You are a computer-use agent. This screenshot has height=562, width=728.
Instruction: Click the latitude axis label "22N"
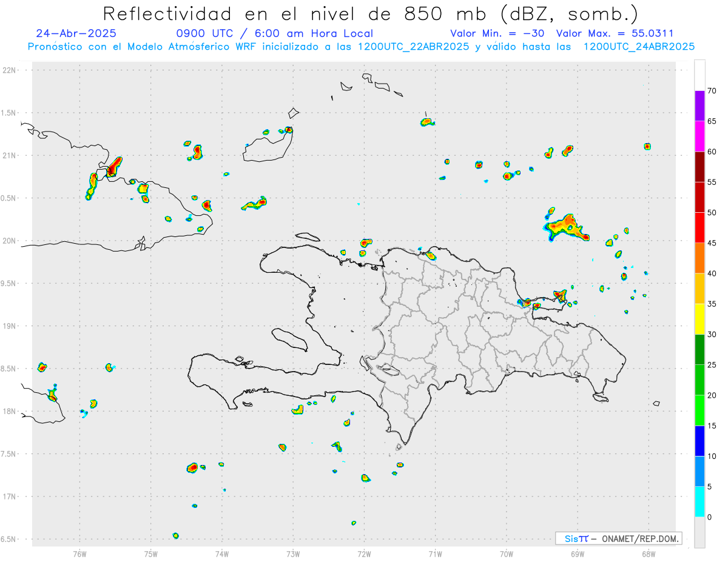[x=10, y=70]
